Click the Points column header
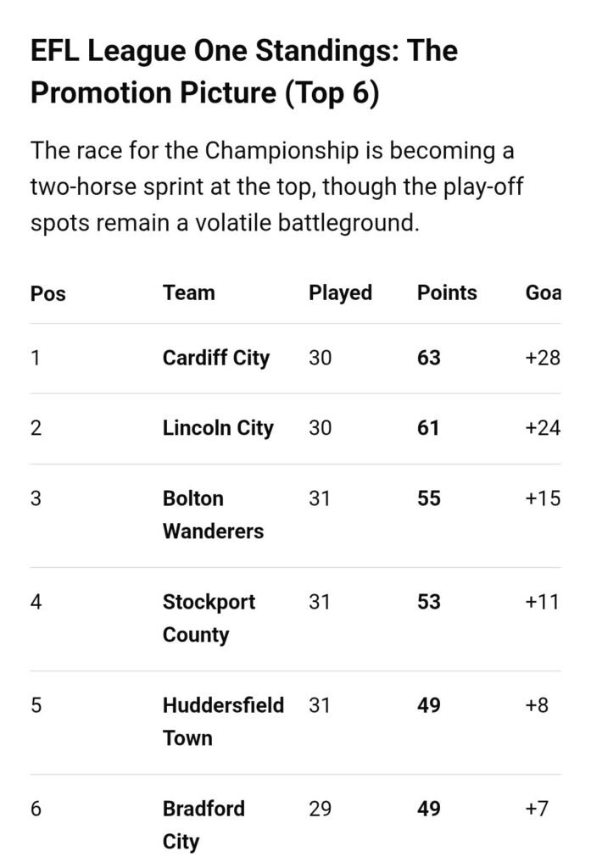 point(447,293)
